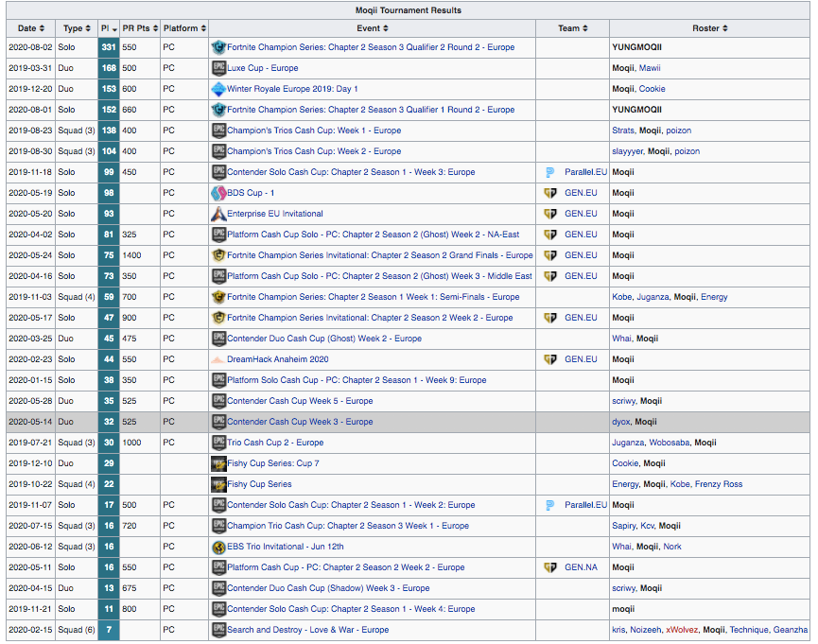Click Winter Royale snowflake icon
Screen dimensions: 818x644
218,89
